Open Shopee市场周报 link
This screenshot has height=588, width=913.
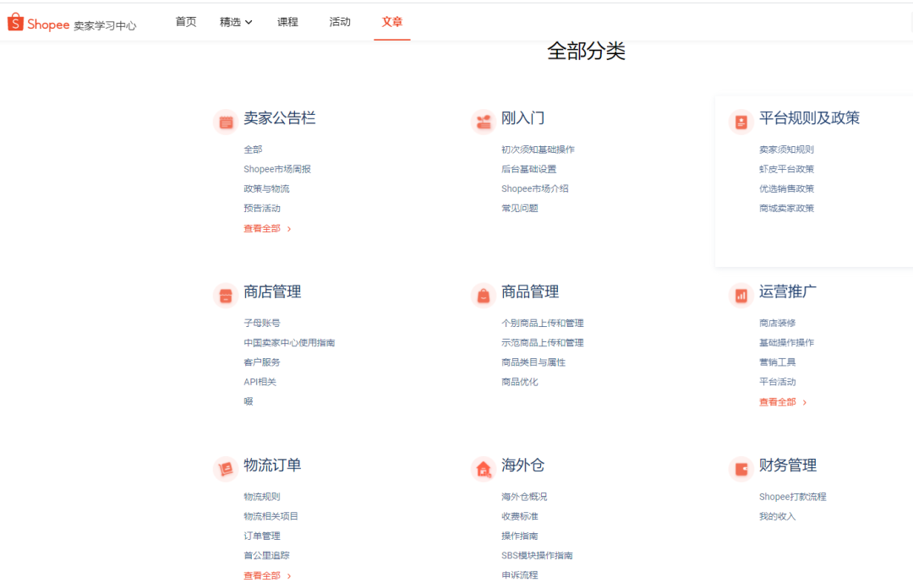tap(277, 170)
